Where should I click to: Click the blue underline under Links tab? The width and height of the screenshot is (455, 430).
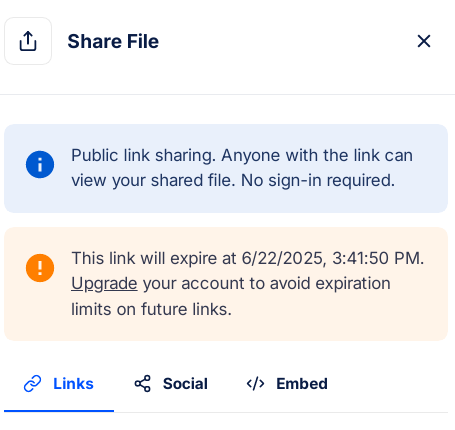(x=59, y=411)
